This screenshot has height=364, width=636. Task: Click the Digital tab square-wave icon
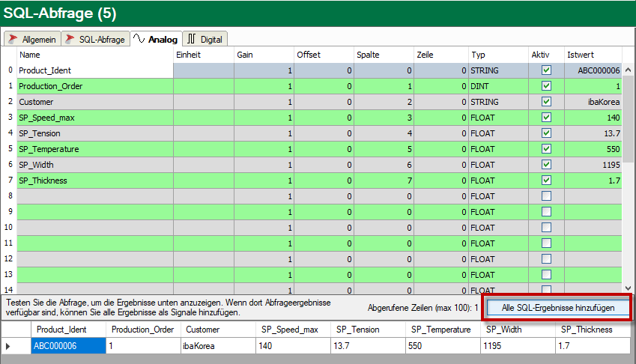pos(192,39)
